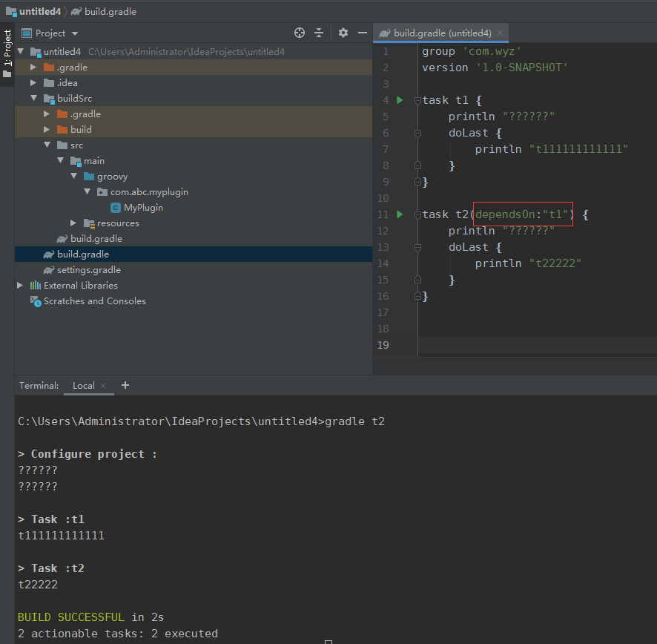Viewport: 657px width, 644px height.
Task: Select the build.gradle (untitled4) editor tab
Action: tap(441, 33)
